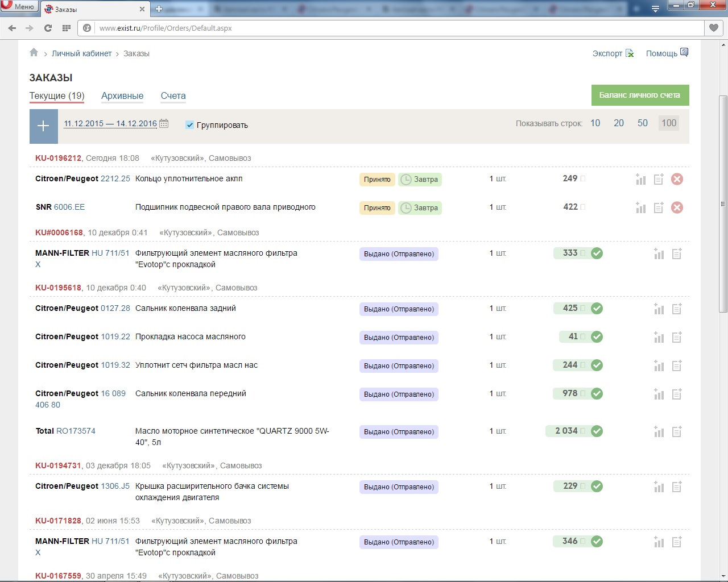
Task: Open order KU-0195618
Action: 59,288
